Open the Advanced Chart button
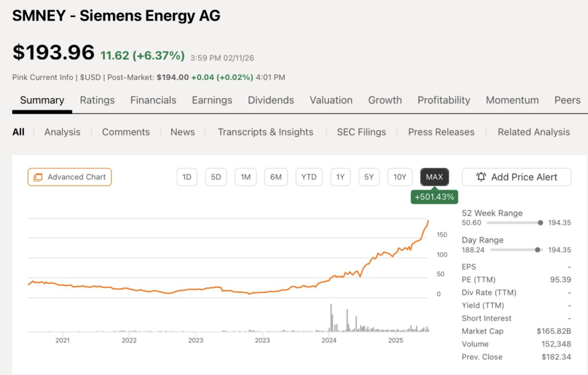This screenshot has width=588, height=375. pos(70,177)
